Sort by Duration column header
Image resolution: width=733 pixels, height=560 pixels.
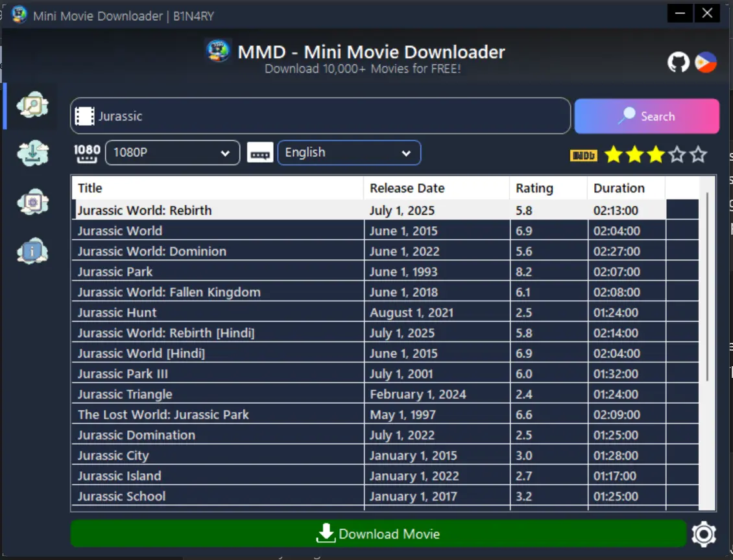coord(627,188)
